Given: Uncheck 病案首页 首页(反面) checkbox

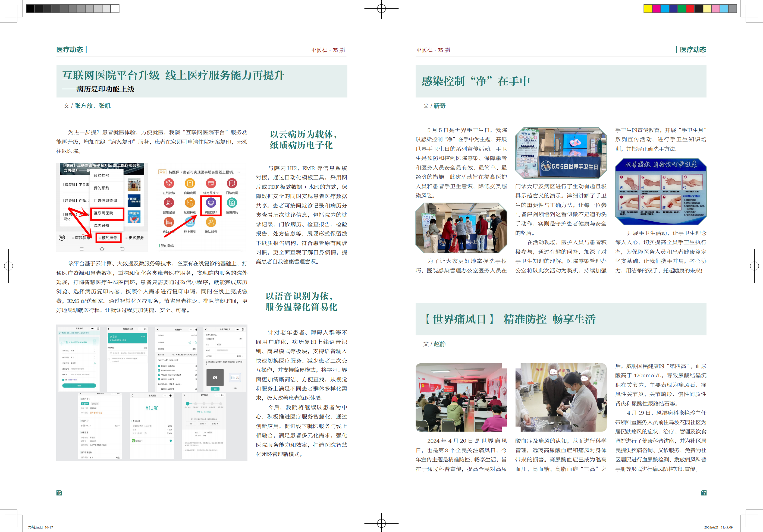Looking at the screenshot, I should [x=159, y=370].
